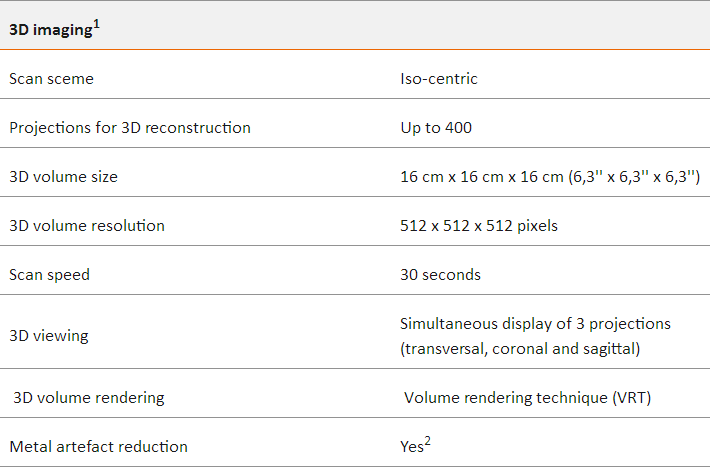The width and height of the screenshot is (710, 469).
Task: Click the "3D viewing" row label
Action: [49, 336]
